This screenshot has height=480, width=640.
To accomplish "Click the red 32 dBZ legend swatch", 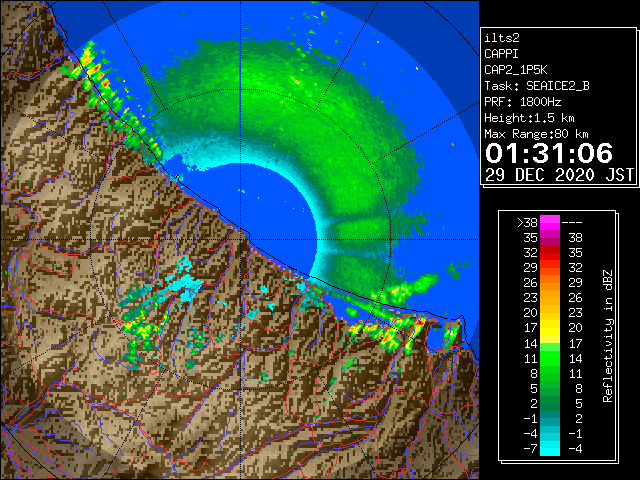I will [x=550, y=253].
